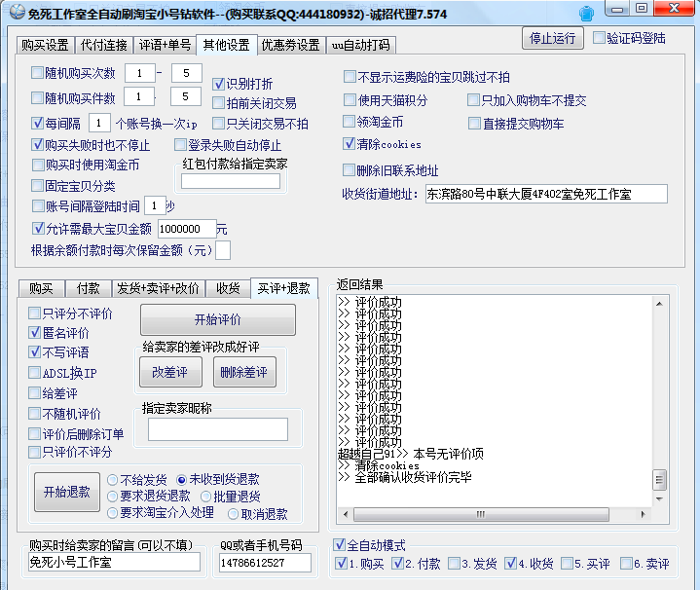Select the 买评+退款 tab
This screenshot has width=700, height=590.
(x=284, y=288)
